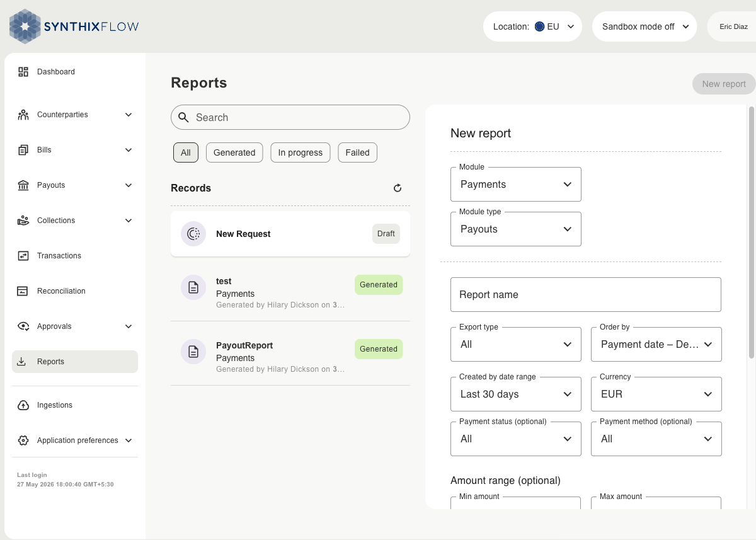Select the Generated filter chip
This screenshot has width=756, height=540.
click(234, 152)
